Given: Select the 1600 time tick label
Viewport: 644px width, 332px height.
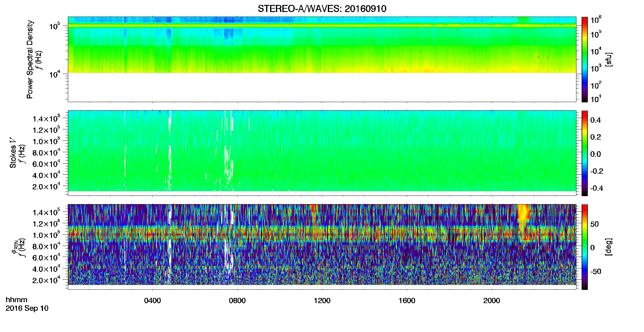Looking at the screenshot, I should [407, 301].
